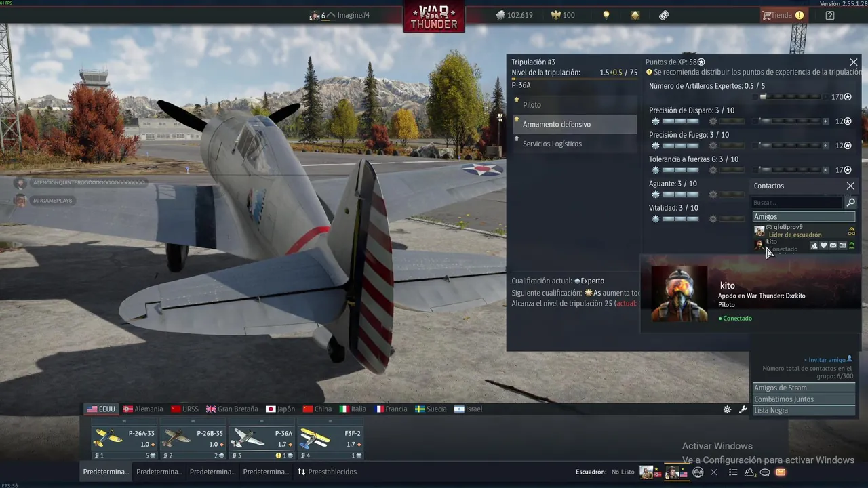The width and height of the screenshot is (868, 488).
Task: Switch to Israel nation tab
Action: pyautogui.click(x=468, y=409)
